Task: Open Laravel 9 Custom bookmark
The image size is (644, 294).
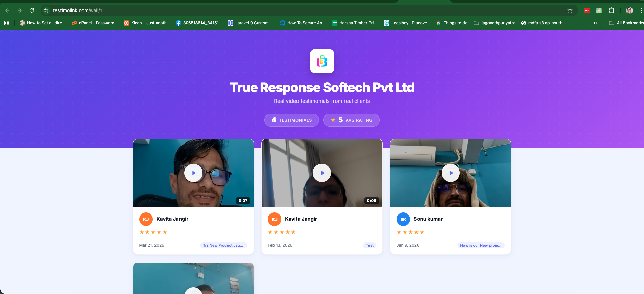Action: (250, 23)
